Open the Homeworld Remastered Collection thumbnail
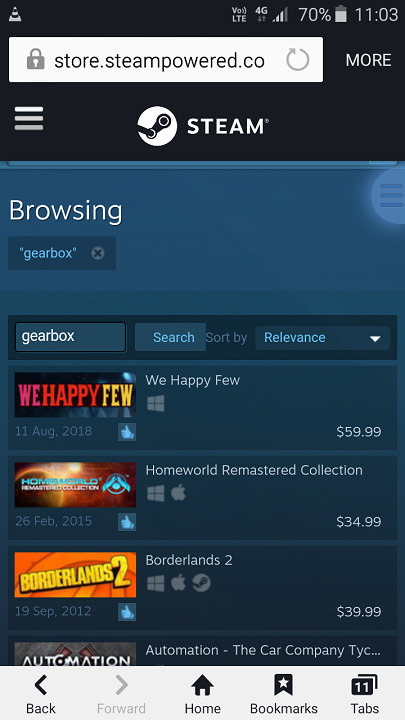The image size is (405, 720). (75, 484)
